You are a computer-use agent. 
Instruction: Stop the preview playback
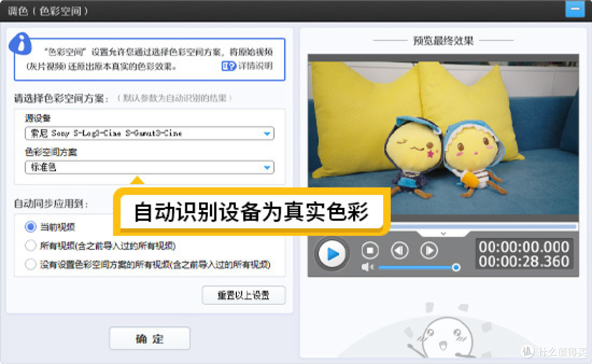[370, 250]
